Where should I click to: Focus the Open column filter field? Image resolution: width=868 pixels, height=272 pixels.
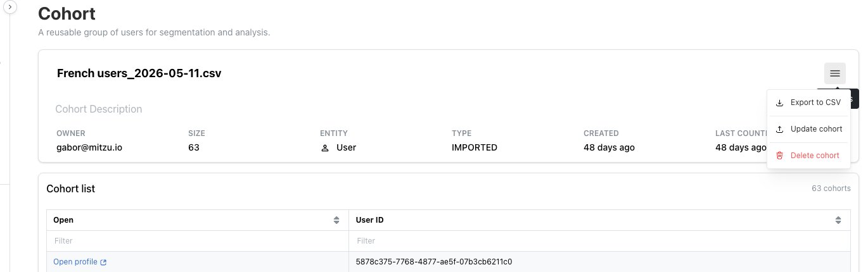tap(198, 241)
